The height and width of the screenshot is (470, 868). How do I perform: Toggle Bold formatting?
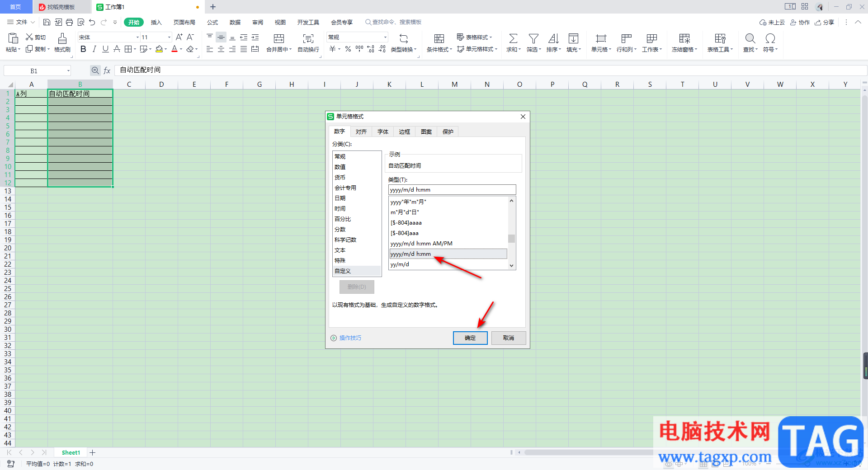click(83, 49)
